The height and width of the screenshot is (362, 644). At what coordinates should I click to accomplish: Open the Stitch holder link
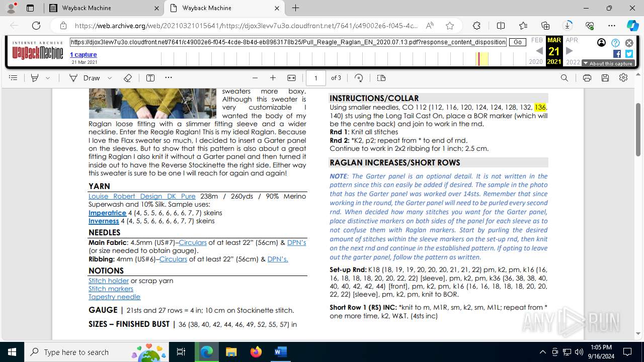109,281
